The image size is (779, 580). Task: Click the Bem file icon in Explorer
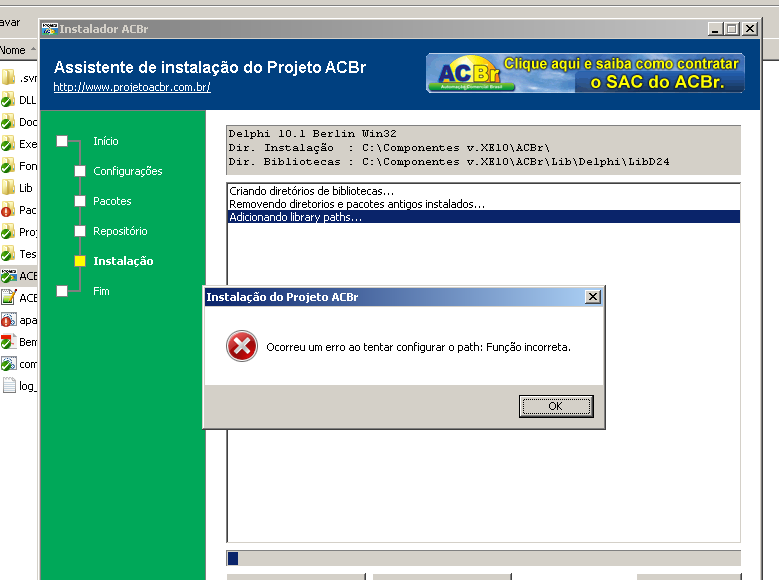[8, 341]
